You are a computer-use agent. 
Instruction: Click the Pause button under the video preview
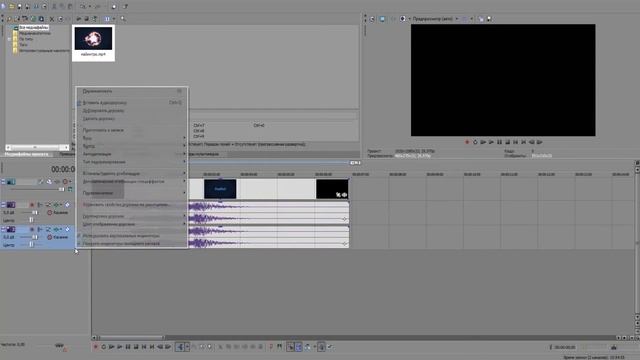(499, 142)
